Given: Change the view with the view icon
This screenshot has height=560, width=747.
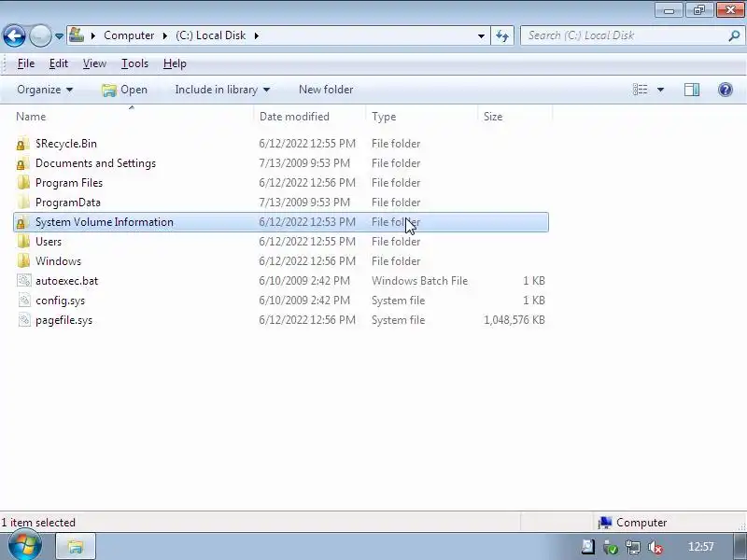Looking at the screenshot, I should (x=640, y=90).
